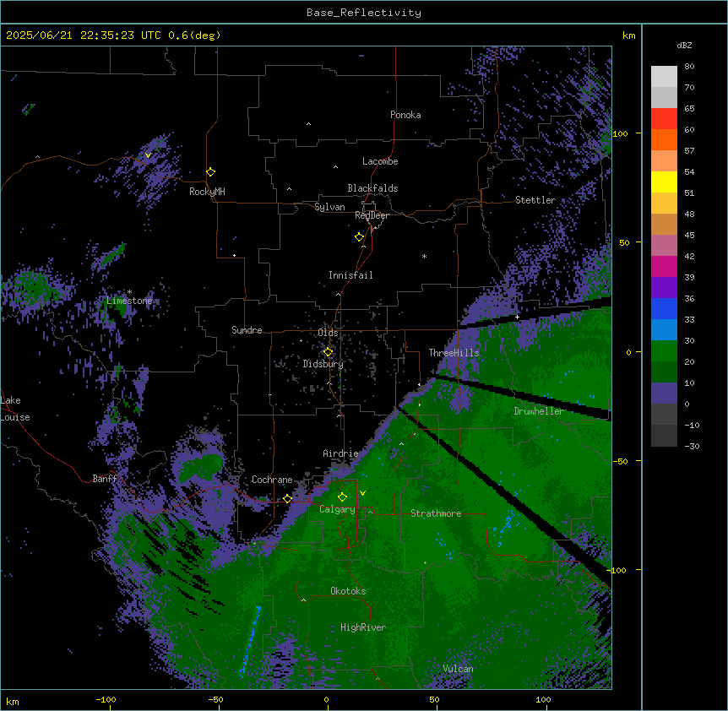The image size is (728, 711).
Task: Click the yellow legend swatch between 54 and 51
Action: [664, 182]
